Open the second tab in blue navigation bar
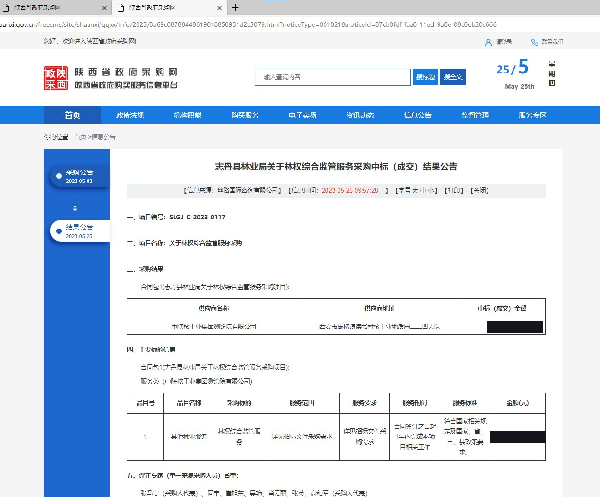 (130, 115)
